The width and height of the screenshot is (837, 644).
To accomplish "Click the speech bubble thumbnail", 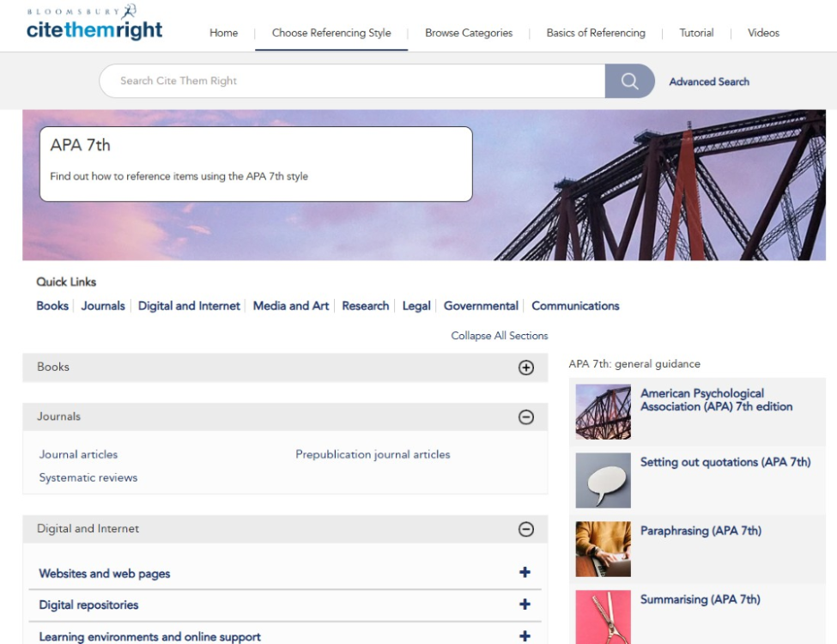I will (x=603, y=481).
